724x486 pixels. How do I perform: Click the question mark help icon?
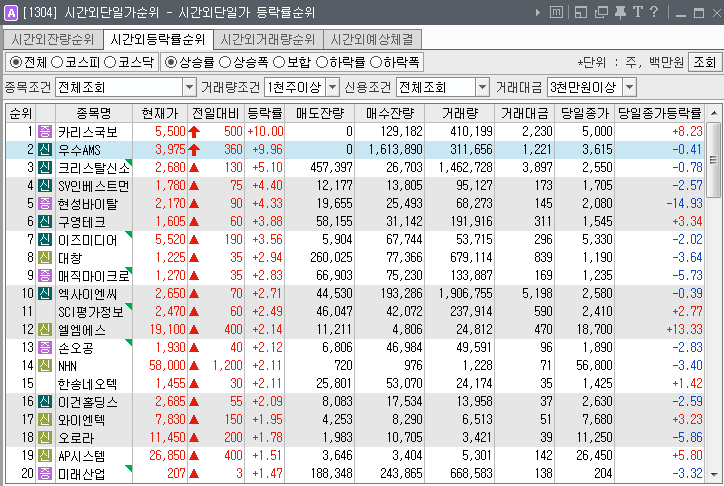click(x=654, y=12)
